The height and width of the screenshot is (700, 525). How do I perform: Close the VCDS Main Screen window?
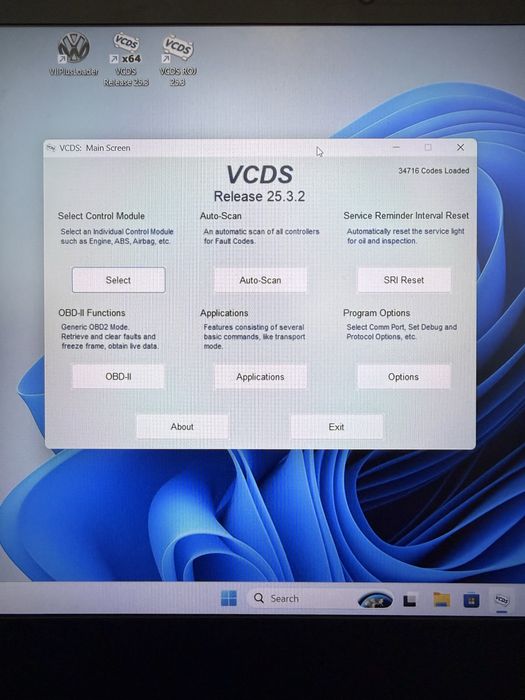click(x=460, y=147)
